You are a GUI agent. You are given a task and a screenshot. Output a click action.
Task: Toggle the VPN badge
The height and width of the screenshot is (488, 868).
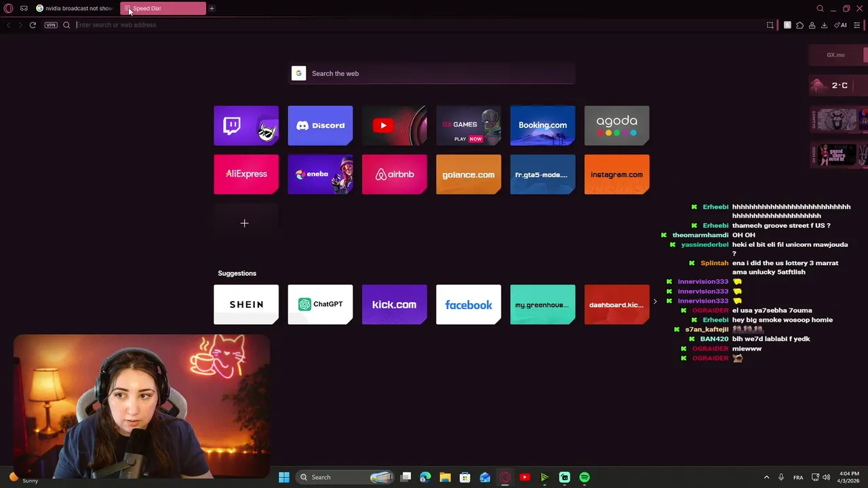click(x=51, y=25)
